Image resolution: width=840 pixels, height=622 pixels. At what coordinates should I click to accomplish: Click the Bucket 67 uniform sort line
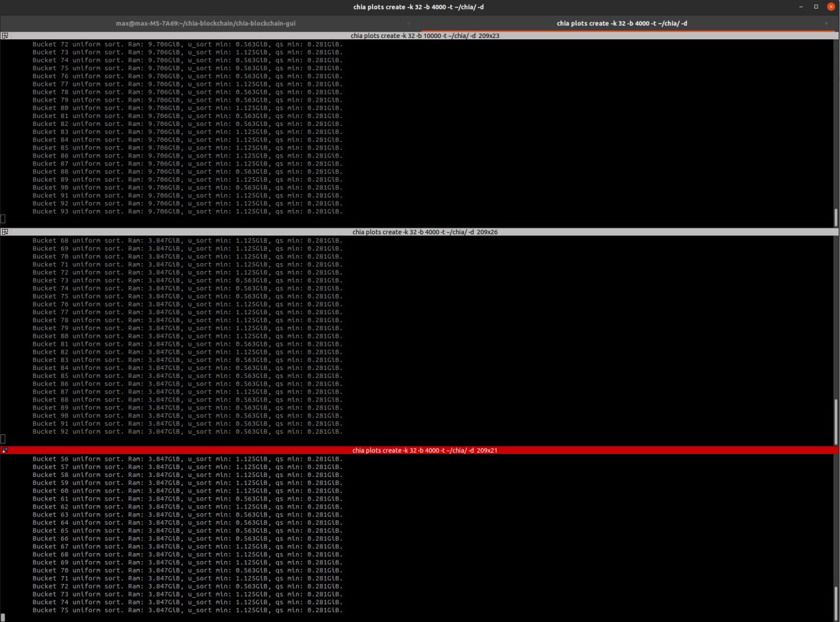pos(188,546)
